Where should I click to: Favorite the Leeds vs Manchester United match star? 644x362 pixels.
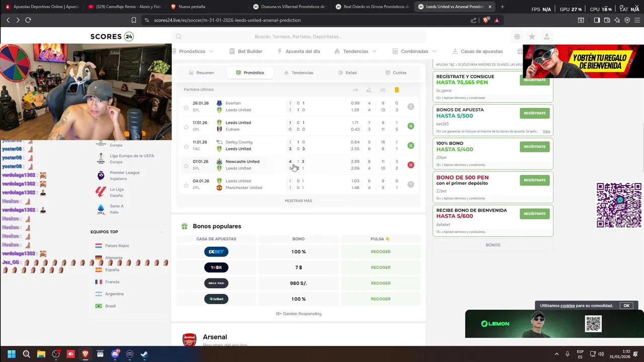(x=186, y=185)
